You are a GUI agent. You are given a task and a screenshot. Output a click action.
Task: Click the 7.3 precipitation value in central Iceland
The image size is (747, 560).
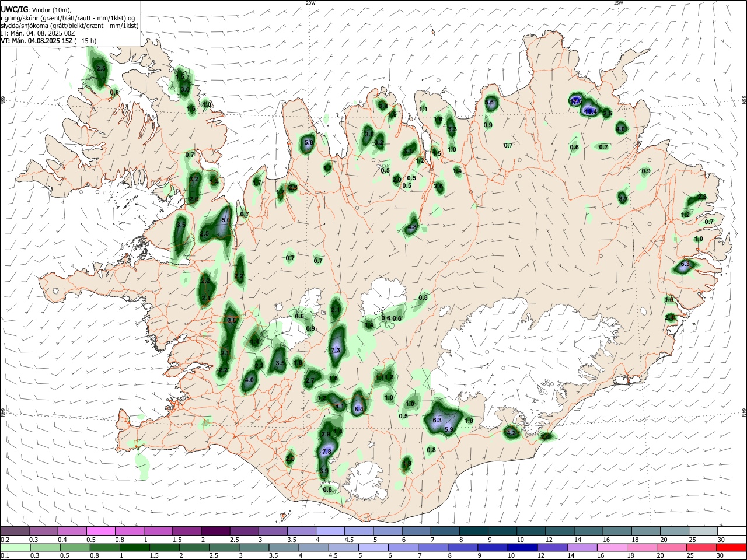click(x=336, y=350)
